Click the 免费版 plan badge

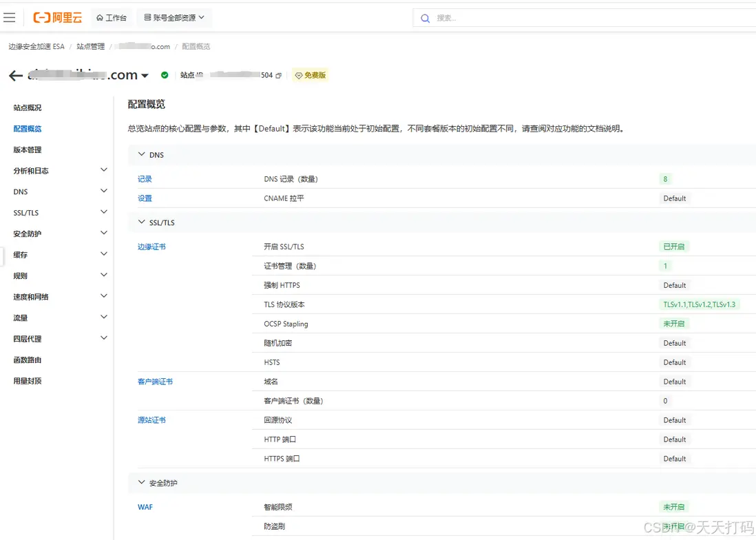[310, 75]
